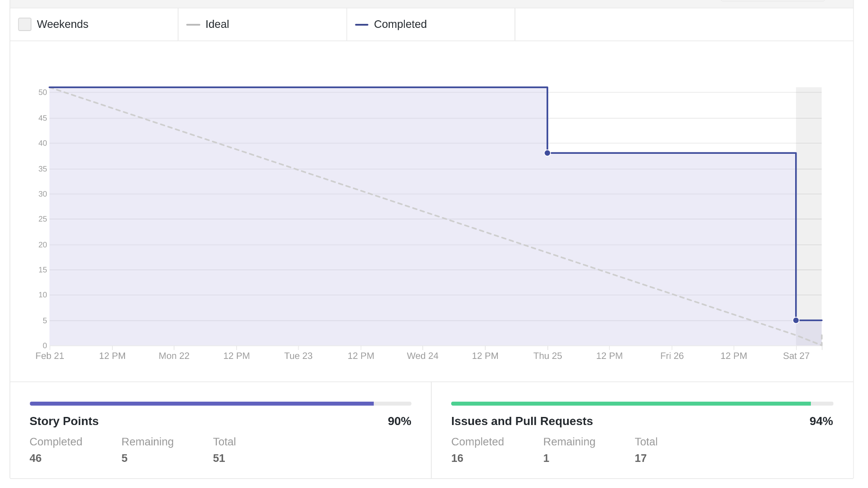Click the Story Points heading

coord(64,421)
